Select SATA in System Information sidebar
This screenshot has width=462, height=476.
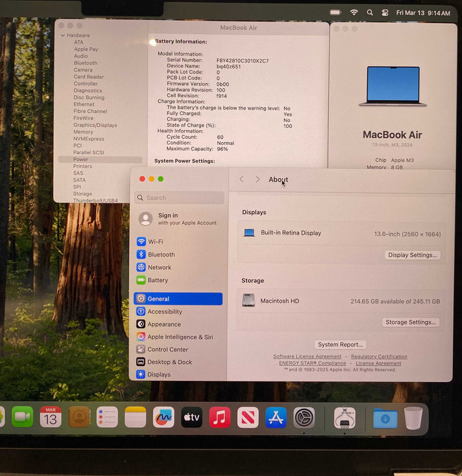tap(79, 180)
